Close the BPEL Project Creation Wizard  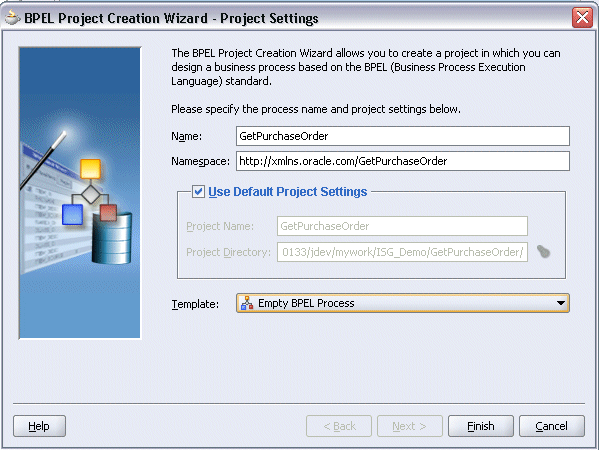point(582,18)
